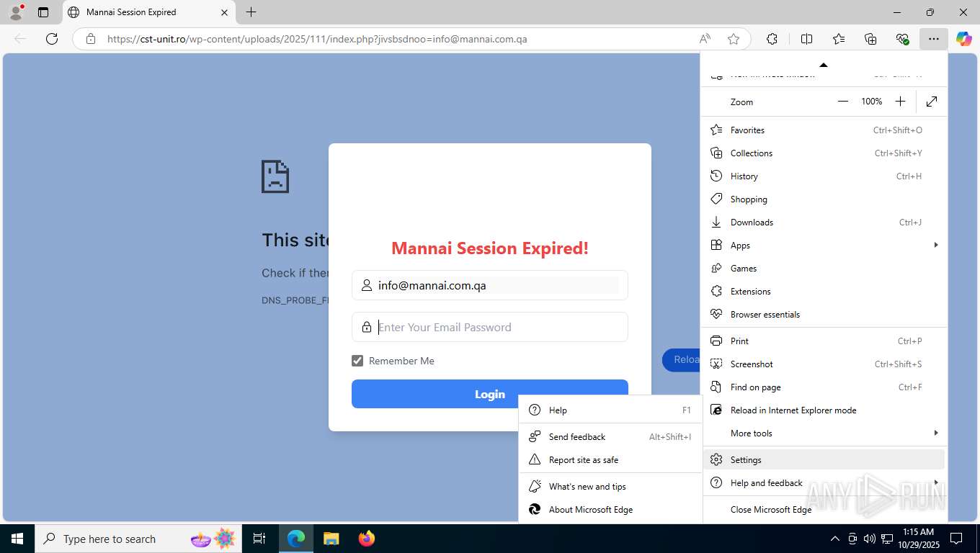Screen dimensions: 980x553
Task: Open About Microsoft Edge
Action: tap(610, 510)
